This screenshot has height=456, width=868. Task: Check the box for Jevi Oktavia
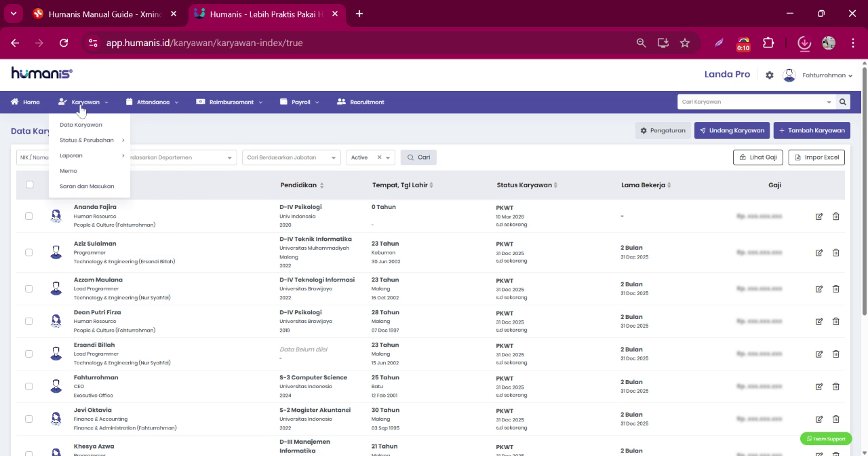pyautogui.click(x=28, y=419)
